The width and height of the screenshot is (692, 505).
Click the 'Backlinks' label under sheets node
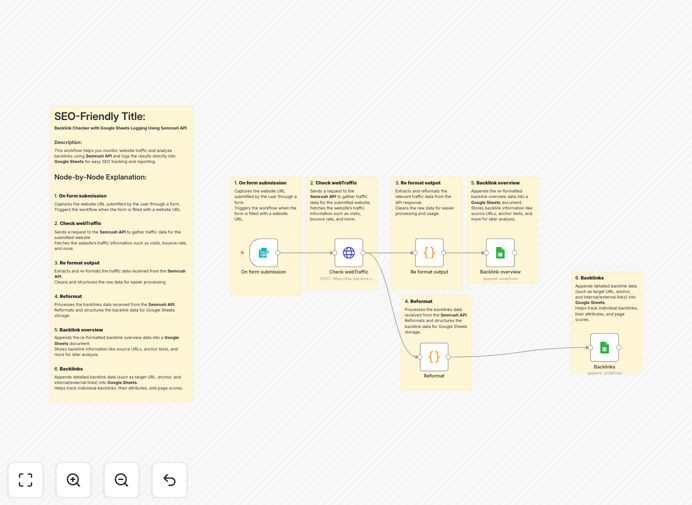coord(605,367)
